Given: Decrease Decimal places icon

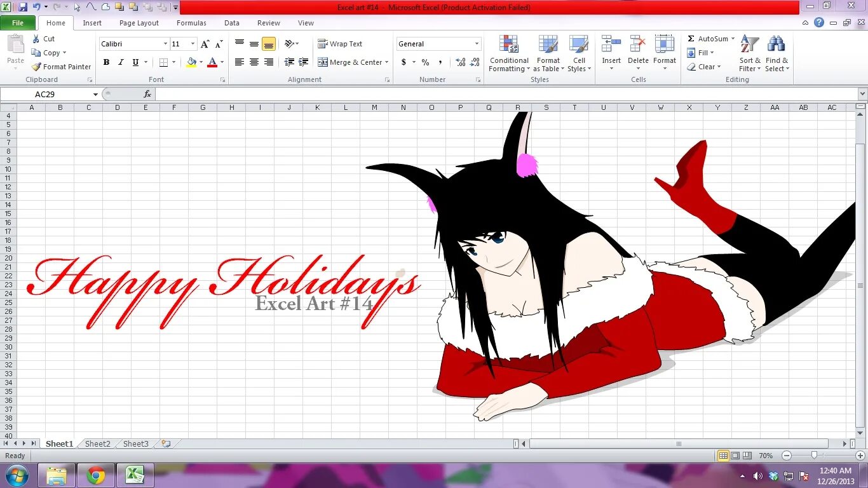Looking at the screenshot, I should (475, 62).
